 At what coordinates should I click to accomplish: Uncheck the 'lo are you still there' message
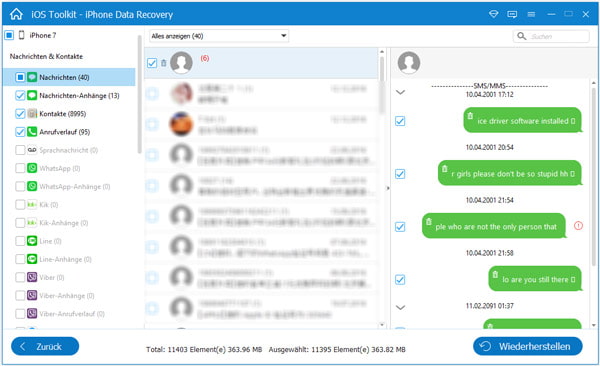coord(400,279)
